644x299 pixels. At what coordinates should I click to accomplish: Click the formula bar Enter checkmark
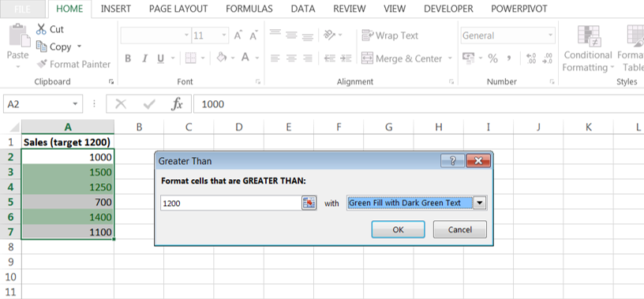(148, 104)
